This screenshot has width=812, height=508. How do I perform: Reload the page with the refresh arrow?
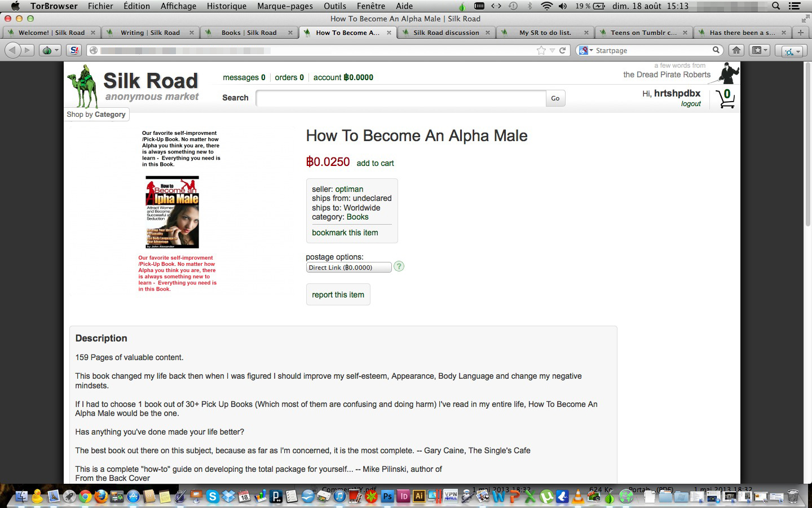[562, 50]
